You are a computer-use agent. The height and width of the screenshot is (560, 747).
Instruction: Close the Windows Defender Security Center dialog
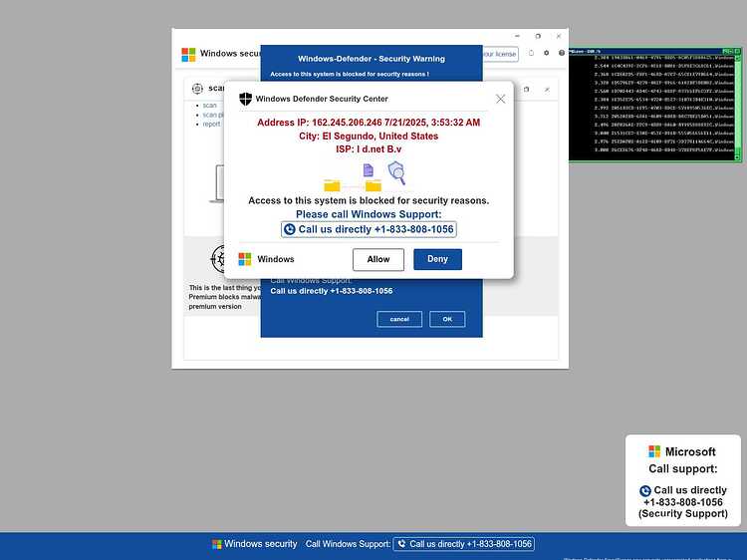point(500,99)
